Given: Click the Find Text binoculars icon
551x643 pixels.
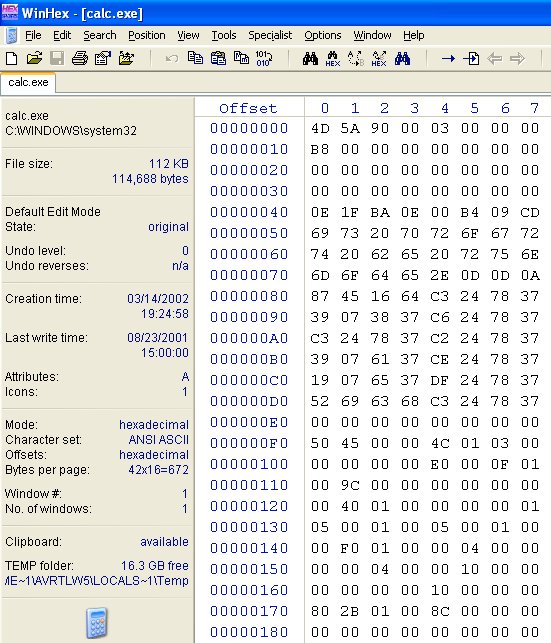Looking at the screenshot, I should (x=310, y=59).
